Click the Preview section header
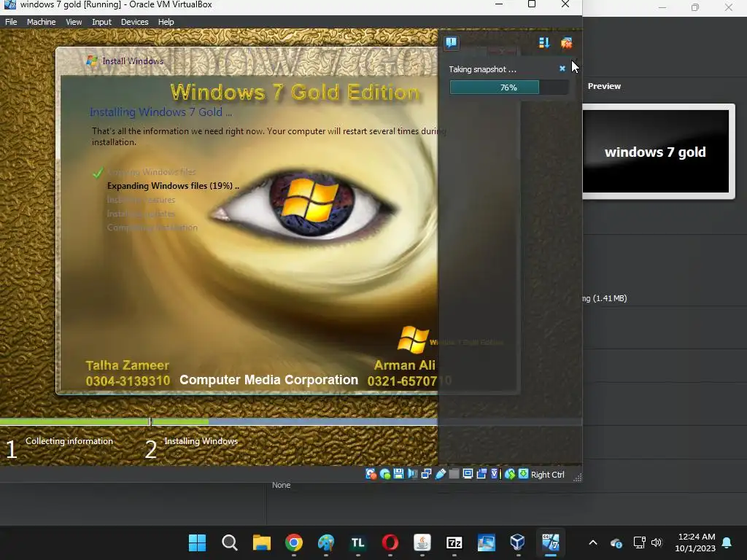747x560 pixels. click(604, 86)
